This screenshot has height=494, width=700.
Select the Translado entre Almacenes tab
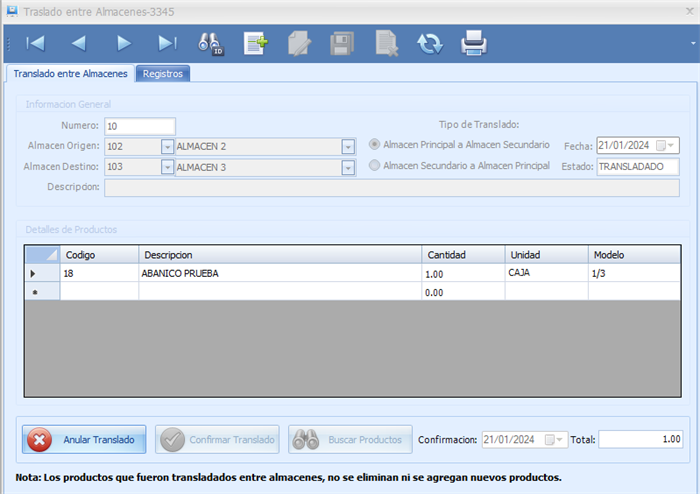click(x=70, y=74)
